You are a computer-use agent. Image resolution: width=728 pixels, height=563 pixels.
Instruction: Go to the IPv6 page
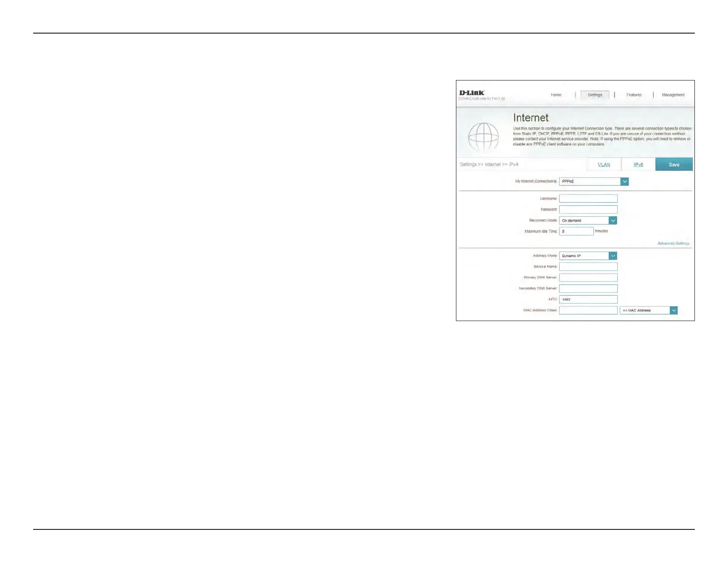click(638, 165)
